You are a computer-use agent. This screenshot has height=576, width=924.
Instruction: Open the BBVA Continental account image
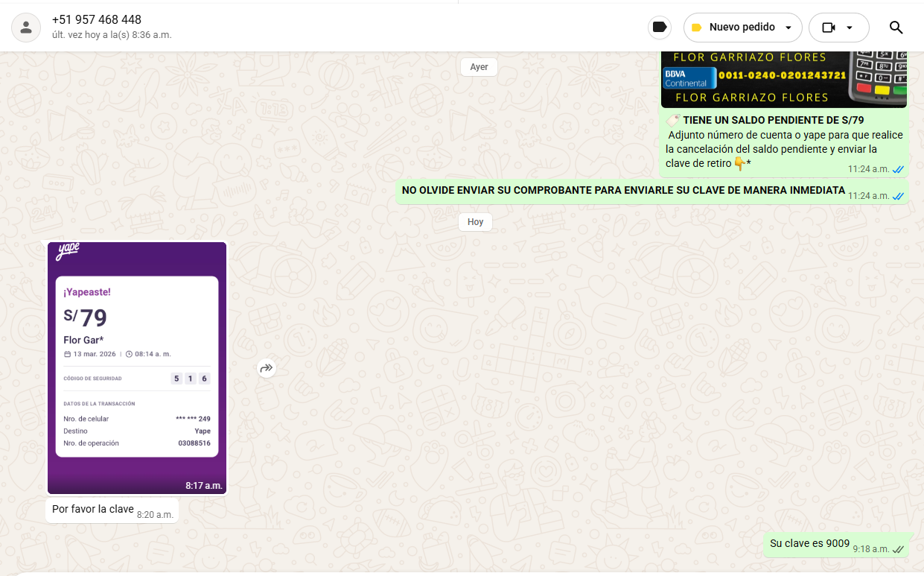pos(784,78)
